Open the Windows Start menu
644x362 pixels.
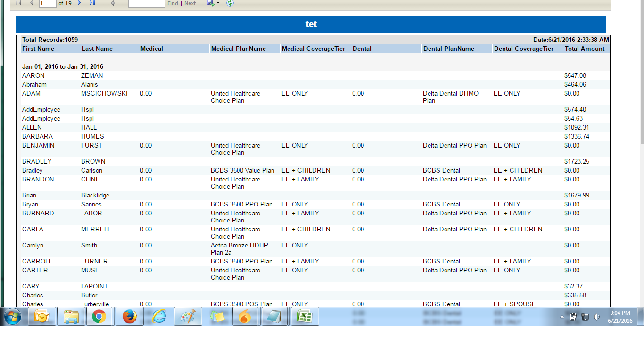click(x=13, y=317)
